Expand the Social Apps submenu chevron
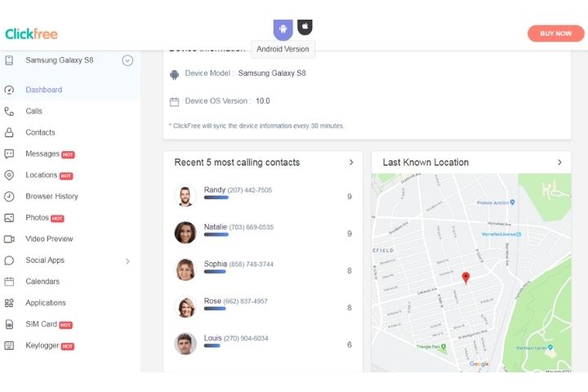588x392 pixels. [127, 261]
